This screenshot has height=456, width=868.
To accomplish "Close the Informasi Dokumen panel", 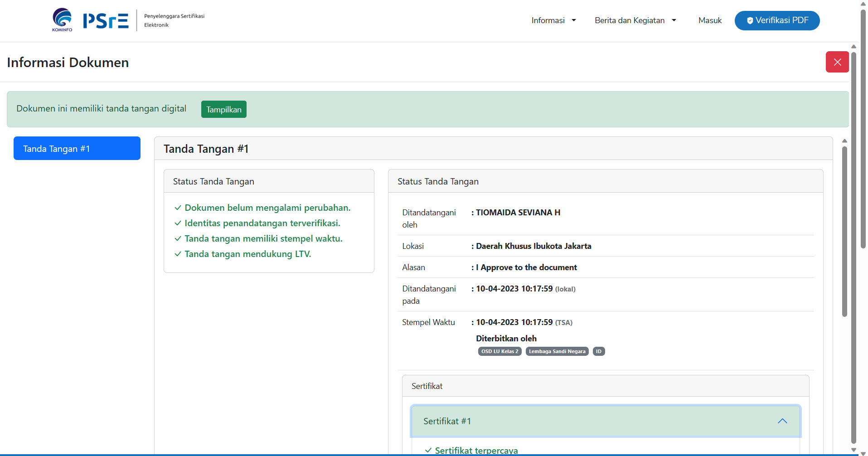I will (837, 62).
